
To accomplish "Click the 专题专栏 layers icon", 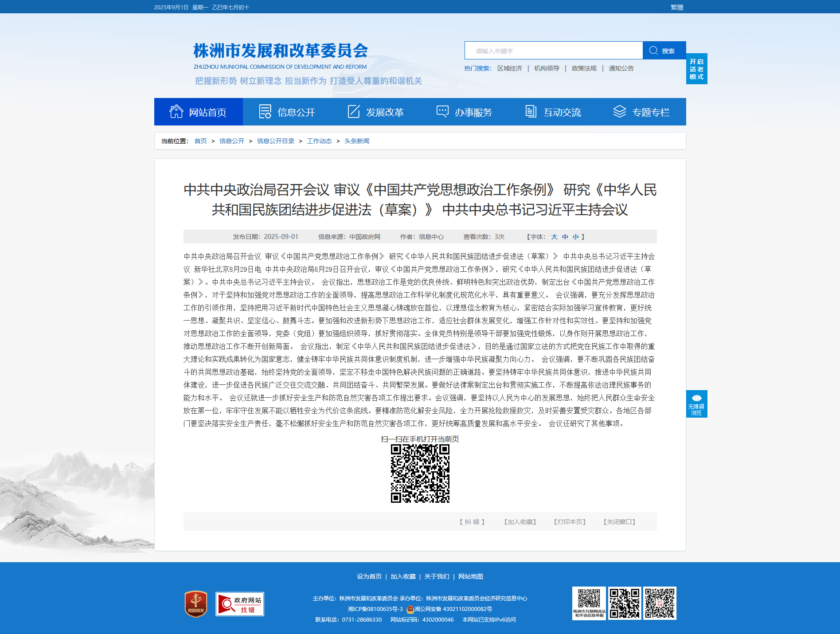I will [619, 111].
